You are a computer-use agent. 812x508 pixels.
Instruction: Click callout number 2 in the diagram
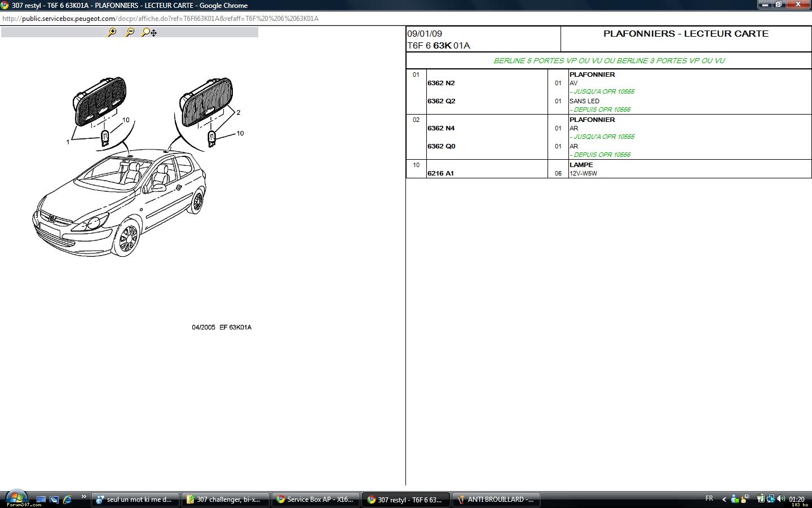coord(239,112)
